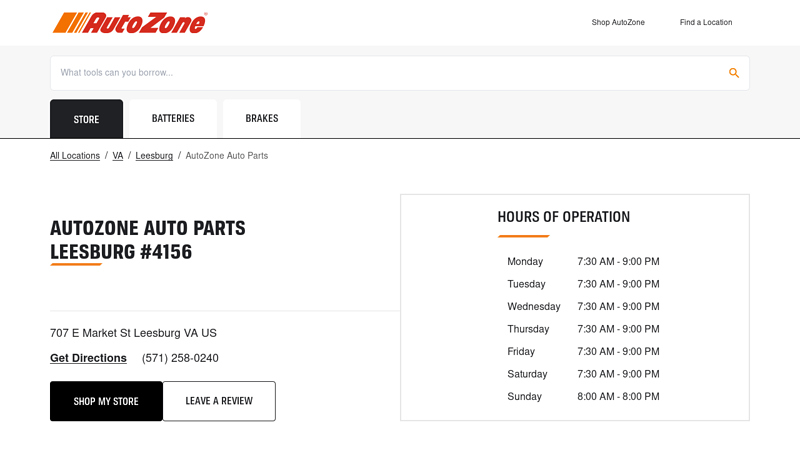Image resolution: width=800 pixels, height=450 pixels.
Task: Click the Tuesday hours row
Action: (583, 284)
